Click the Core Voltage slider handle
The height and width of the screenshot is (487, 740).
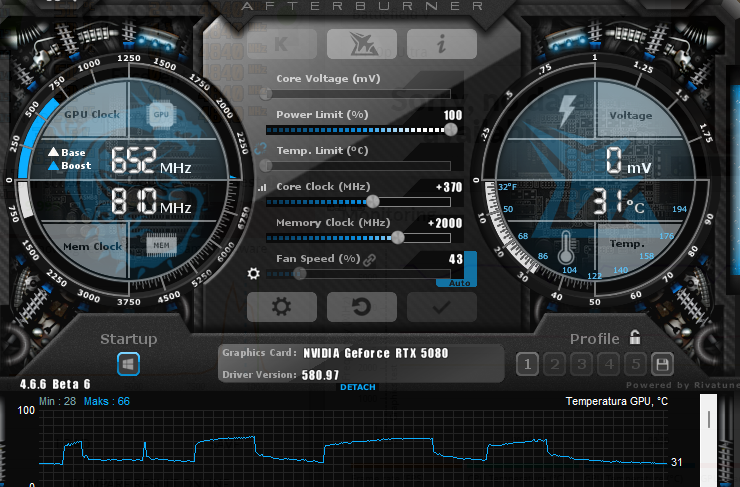click(266, 93)
